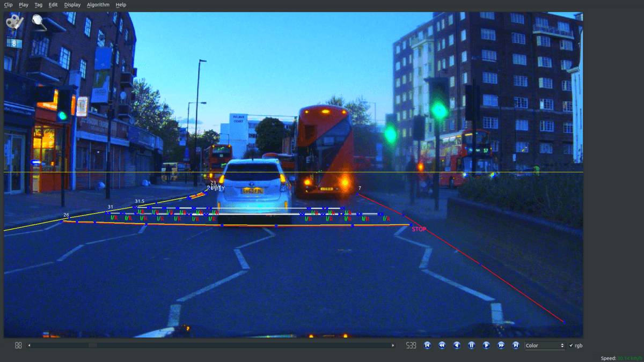Click the red STOP label on the road
Viewport: 644px width, 362px height.
click(419, 230)
